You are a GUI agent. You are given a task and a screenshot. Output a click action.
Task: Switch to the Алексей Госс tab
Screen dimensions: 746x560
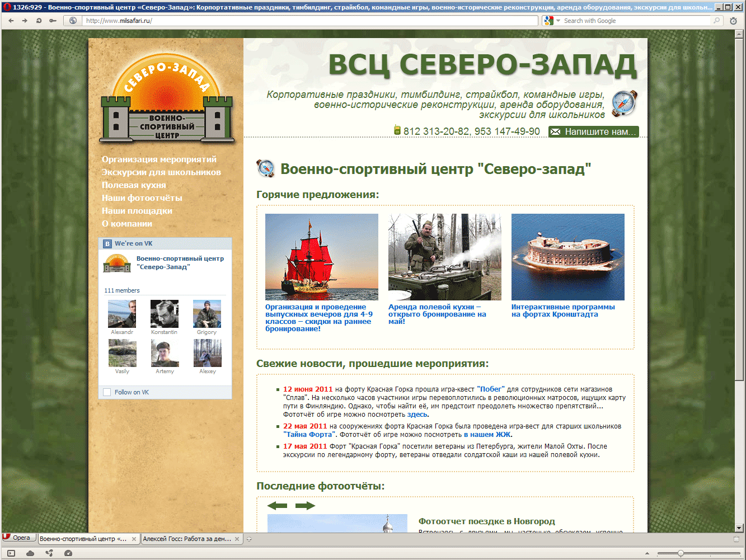coord(187,539)
